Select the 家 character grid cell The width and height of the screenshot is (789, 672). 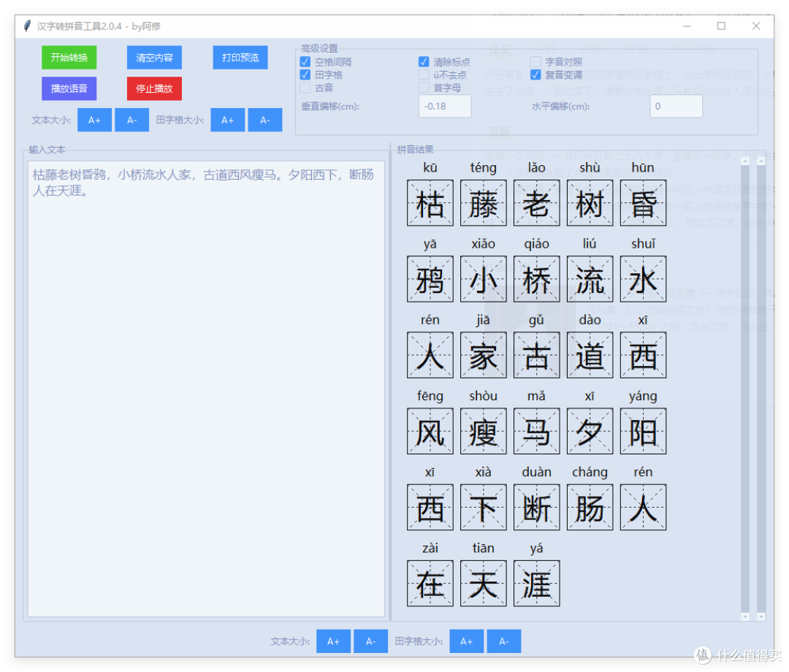(483, 355)
